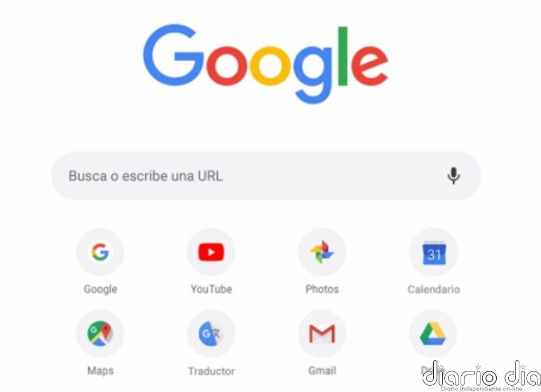Open the YouTube shortcut icon
541x392 pixels.
point(211,252)
